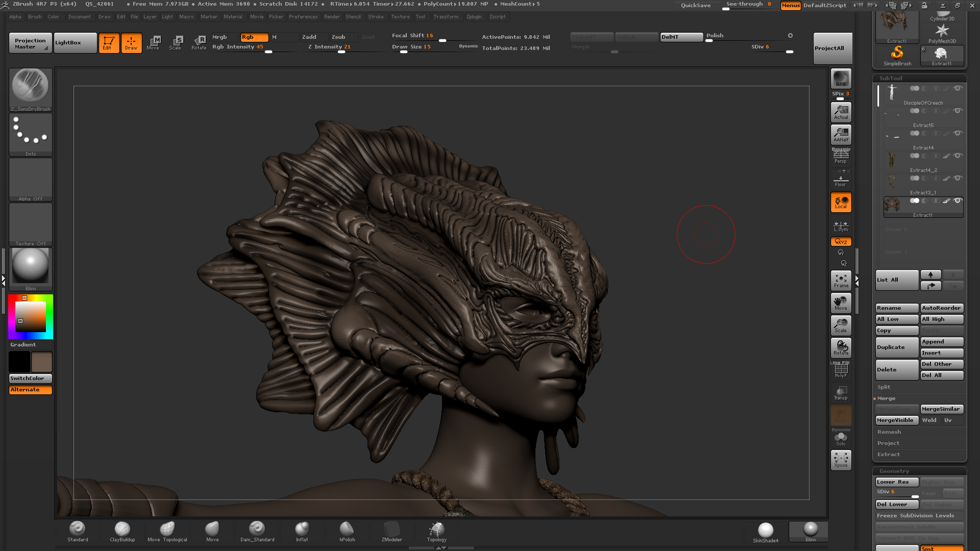Image resolution: width=980 pixels, height=551 pixels.
Task: Click the Scale transform tool icon
Action: [175, 42]
